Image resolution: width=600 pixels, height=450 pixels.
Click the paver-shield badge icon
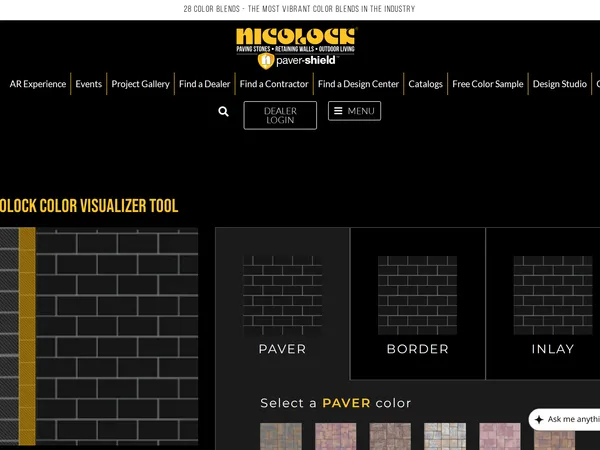click(x=266, y=61)
